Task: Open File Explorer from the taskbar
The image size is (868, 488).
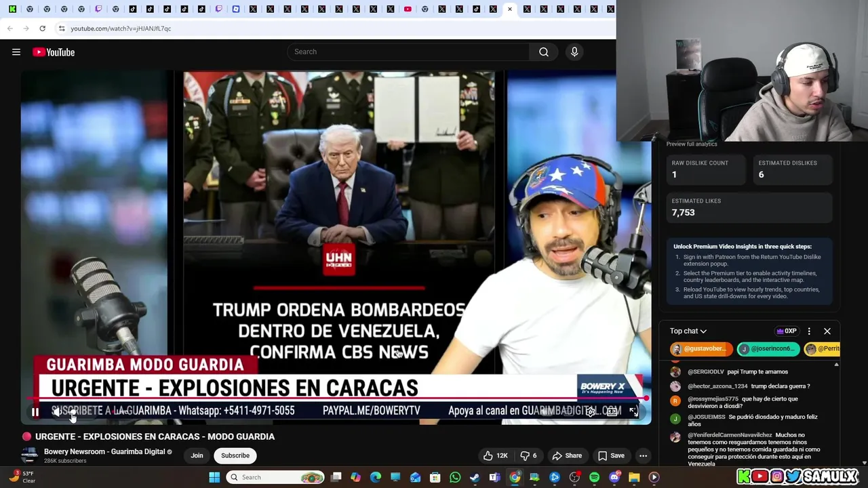Action: coord(634,477)
